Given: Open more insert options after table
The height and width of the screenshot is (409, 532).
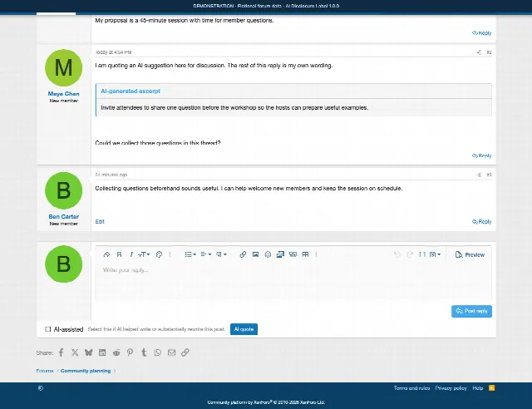Looking at the screenshot, I should 316,254.
